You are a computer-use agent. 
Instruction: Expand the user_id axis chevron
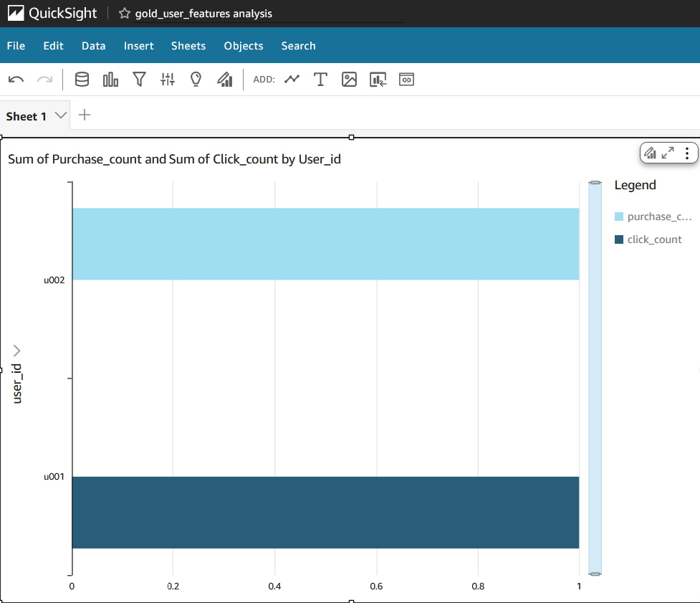[x=17, y=351]
